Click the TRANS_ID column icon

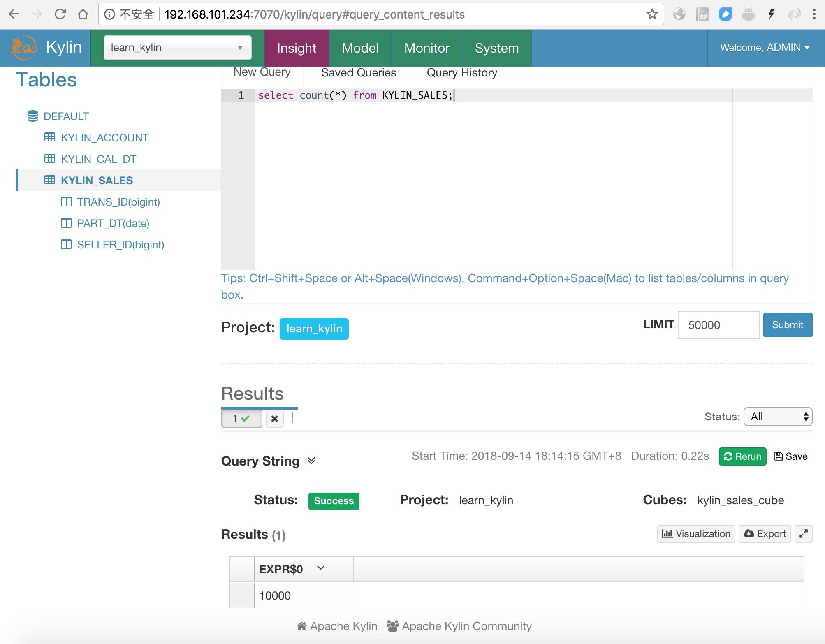66,202
